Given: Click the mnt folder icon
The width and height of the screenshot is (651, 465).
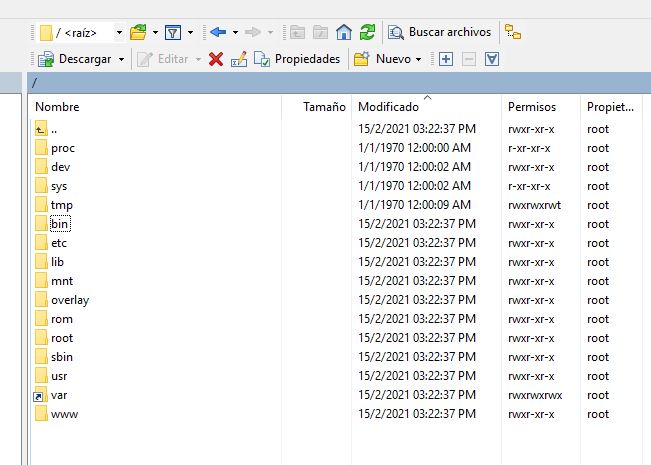Looking at the screenshot, I should tap(41, 281).
